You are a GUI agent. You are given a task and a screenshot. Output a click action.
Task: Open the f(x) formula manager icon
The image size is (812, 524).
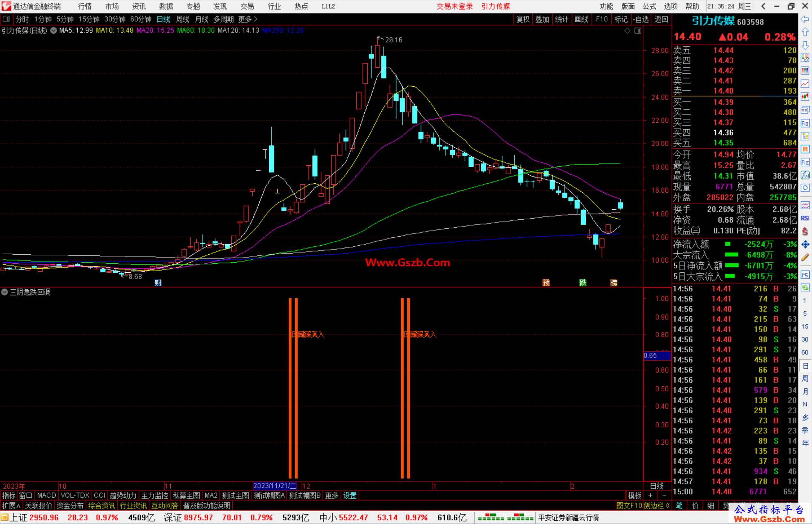click(x=805, y=175)
